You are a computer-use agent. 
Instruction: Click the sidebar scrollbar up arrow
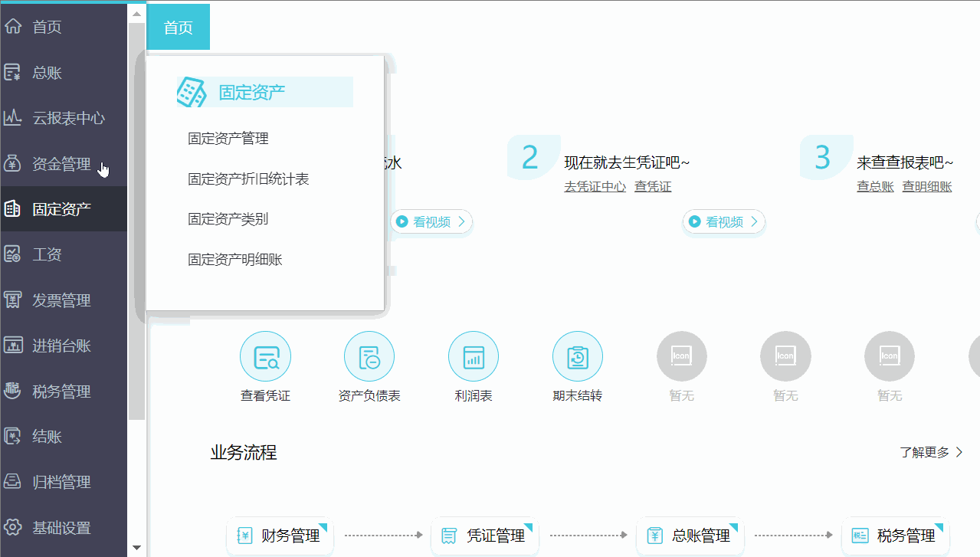pos(136,14)
